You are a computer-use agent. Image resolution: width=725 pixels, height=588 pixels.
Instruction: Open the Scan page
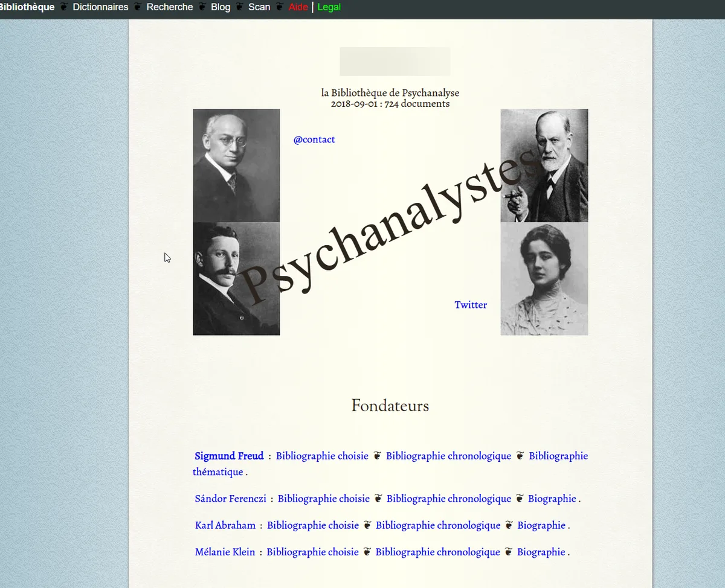(x=259, y=7)
